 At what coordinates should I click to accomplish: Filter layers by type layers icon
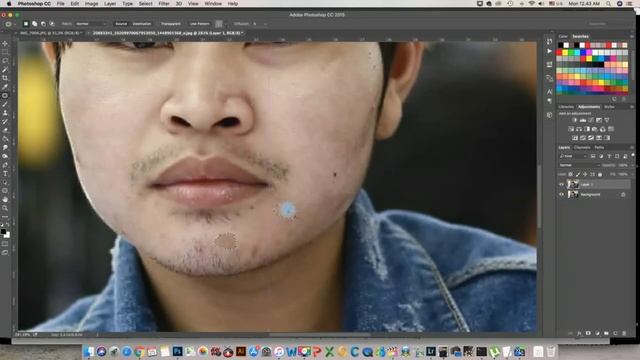point(609,156)
